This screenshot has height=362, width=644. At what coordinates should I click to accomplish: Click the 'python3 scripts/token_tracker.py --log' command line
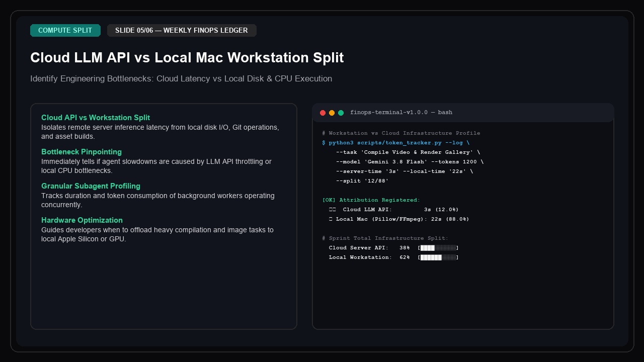point(395,143)
